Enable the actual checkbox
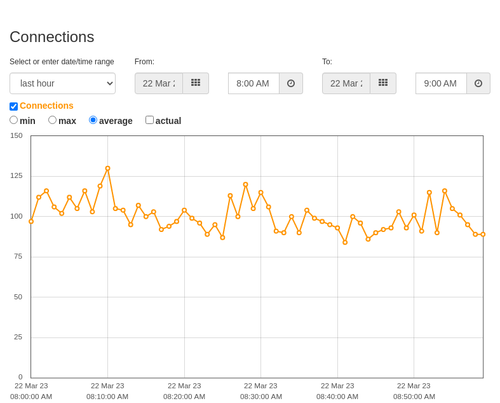 click(150, 120)
